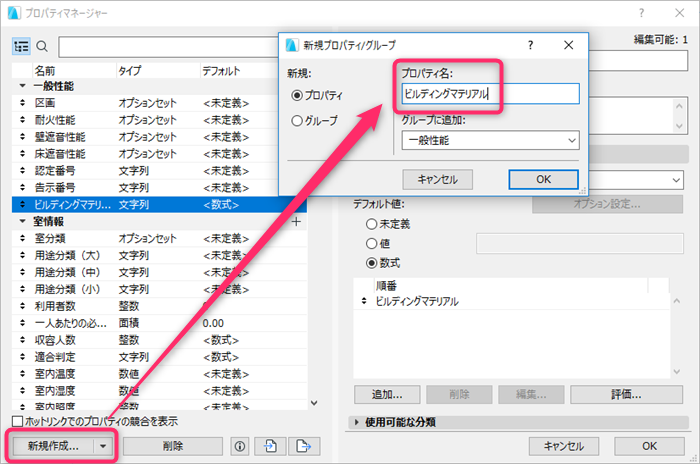Click the 新規作成... button
Viewport: 700px width, 464px height.
tap(53, 446)
